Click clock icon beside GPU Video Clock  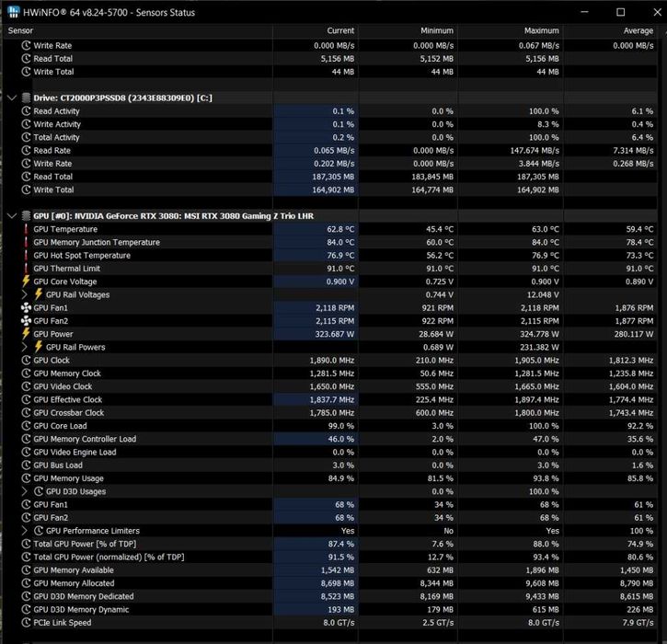click(x=26, y=386)
